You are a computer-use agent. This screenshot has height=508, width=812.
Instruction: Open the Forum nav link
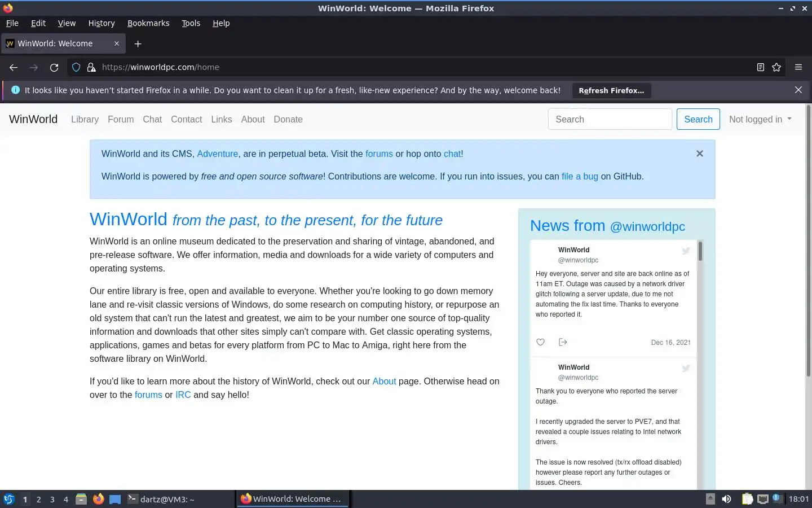[x=121, y=119]
